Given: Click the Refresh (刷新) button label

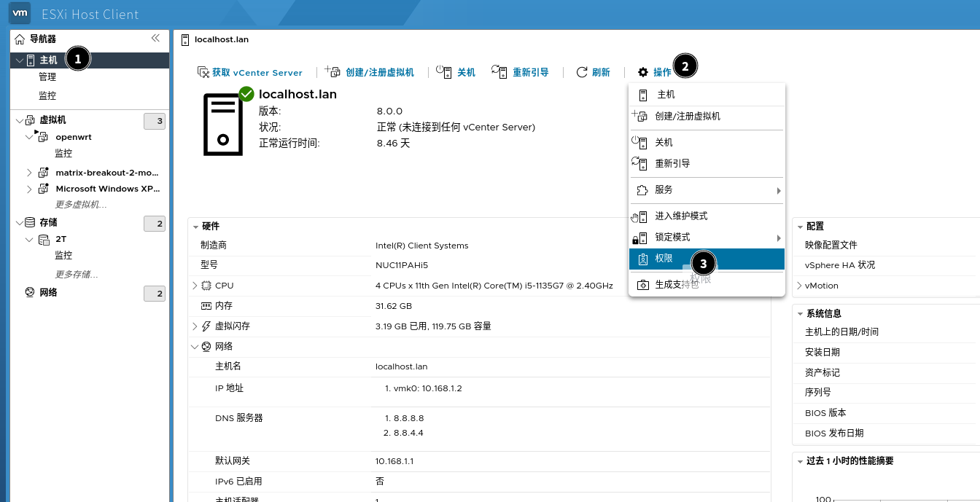Looking at the screenshot, I should tap(601, 72).
